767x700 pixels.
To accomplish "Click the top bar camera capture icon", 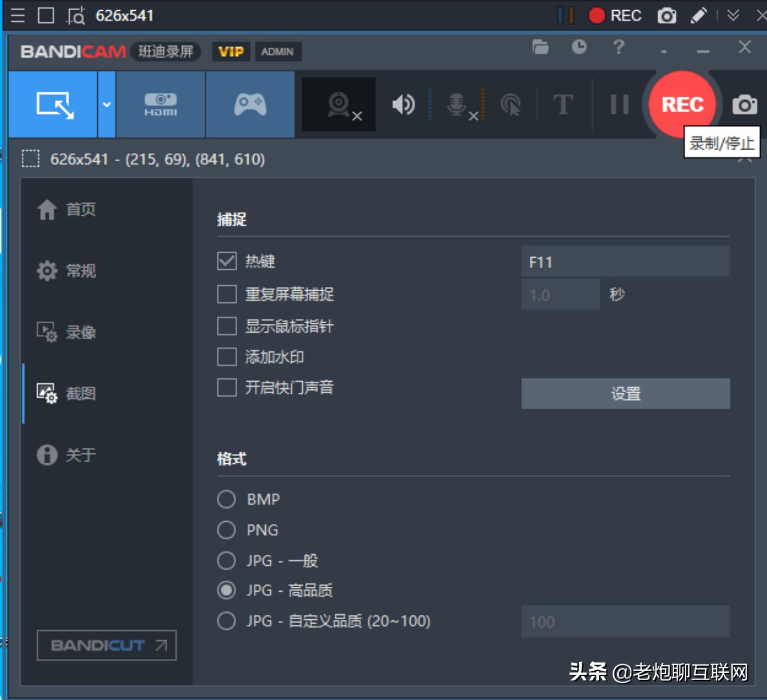I will click(667, 16).
